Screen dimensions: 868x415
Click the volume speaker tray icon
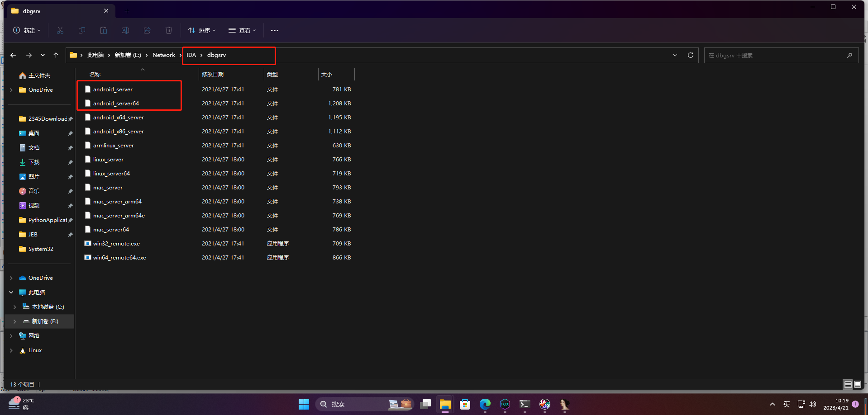click(x=812, y=404)
